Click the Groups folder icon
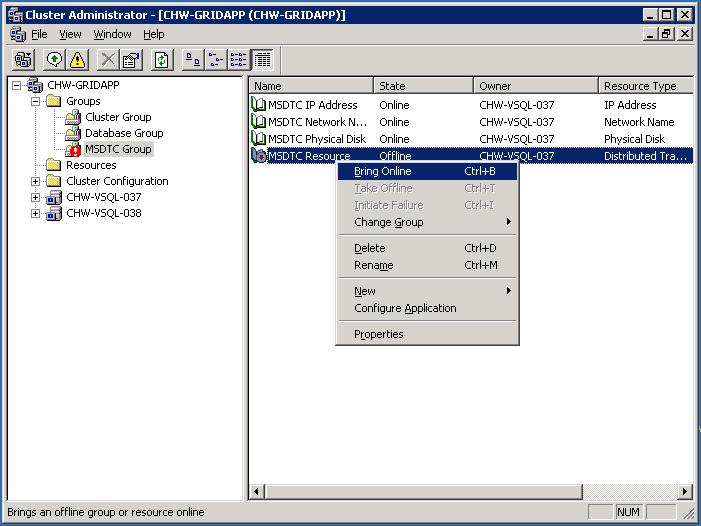Screen dimensions: 701x526 tap(54, 101)
